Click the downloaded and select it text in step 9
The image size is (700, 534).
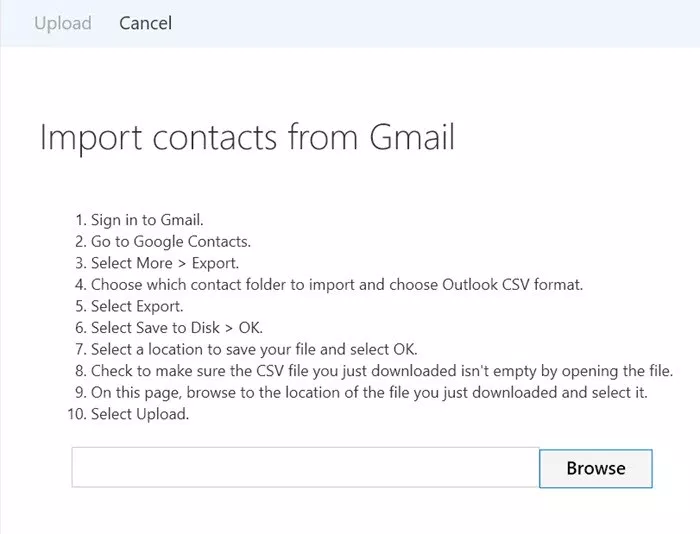point(559,392)
